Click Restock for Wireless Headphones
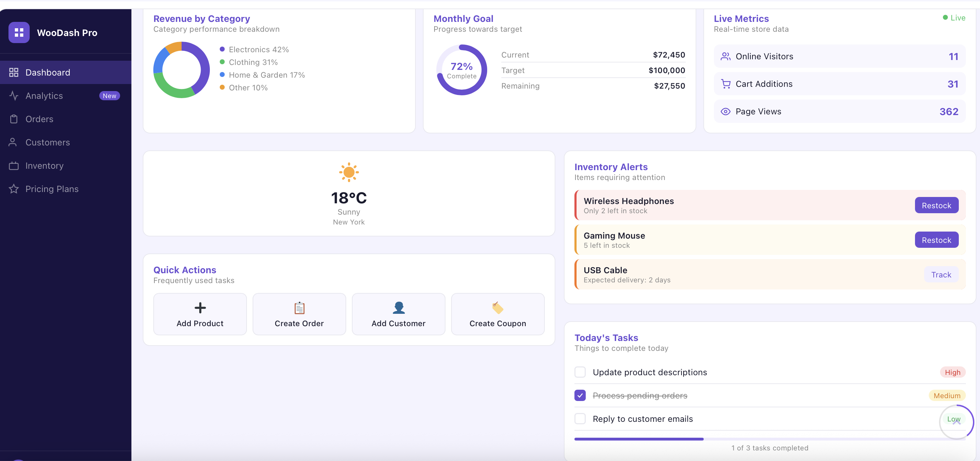The height and width of the screenshot is (461, 980). pyautogui.click(x=936, y=205)
